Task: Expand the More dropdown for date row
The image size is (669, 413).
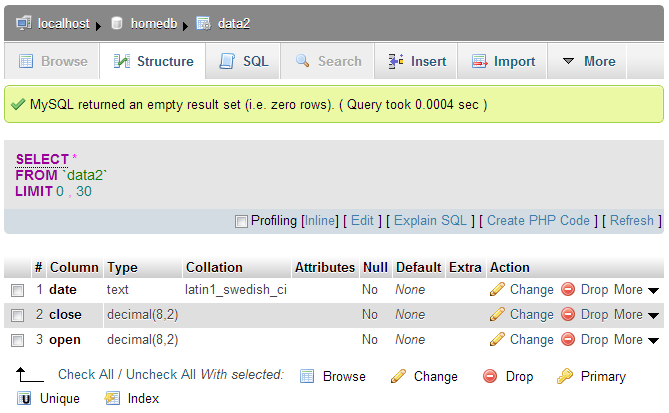Action: (637, 289)
